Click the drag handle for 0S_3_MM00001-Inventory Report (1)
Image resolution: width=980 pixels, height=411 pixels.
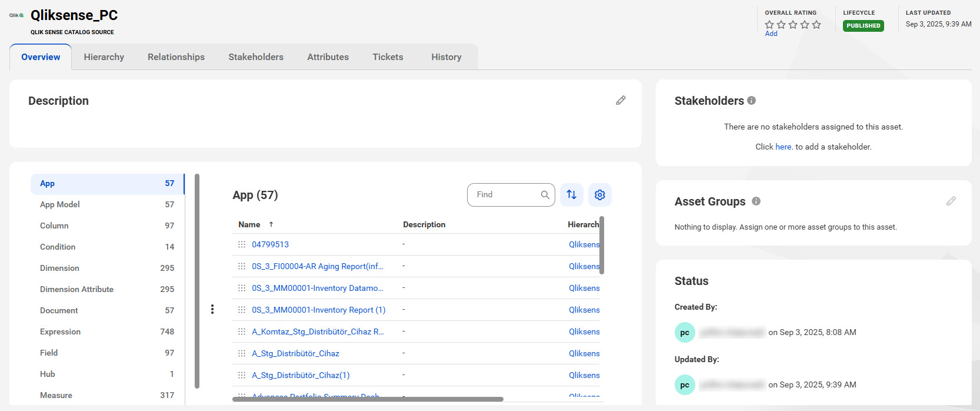coord(242,310)
